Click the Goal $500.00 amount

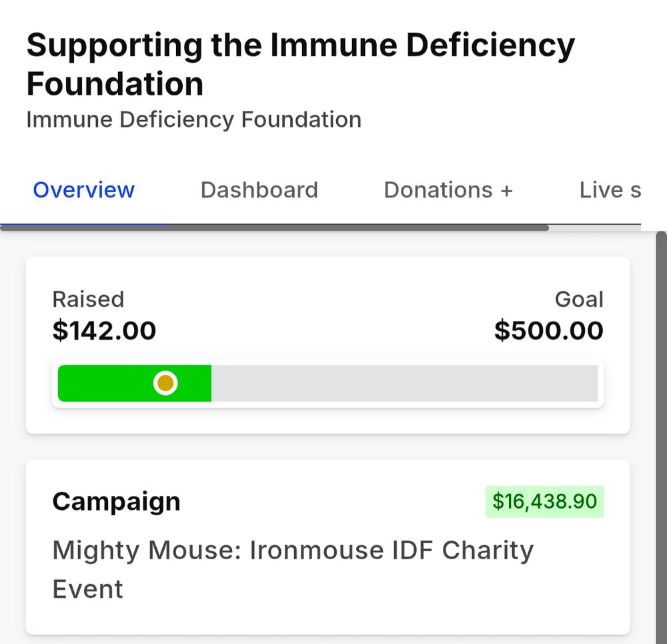point(549,331)
